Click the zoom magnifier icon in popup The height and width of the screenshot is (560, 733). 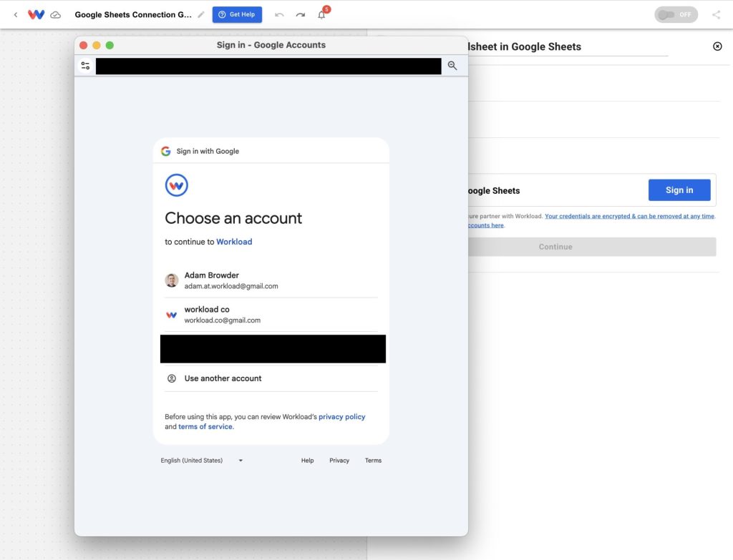tap(452, 65)
